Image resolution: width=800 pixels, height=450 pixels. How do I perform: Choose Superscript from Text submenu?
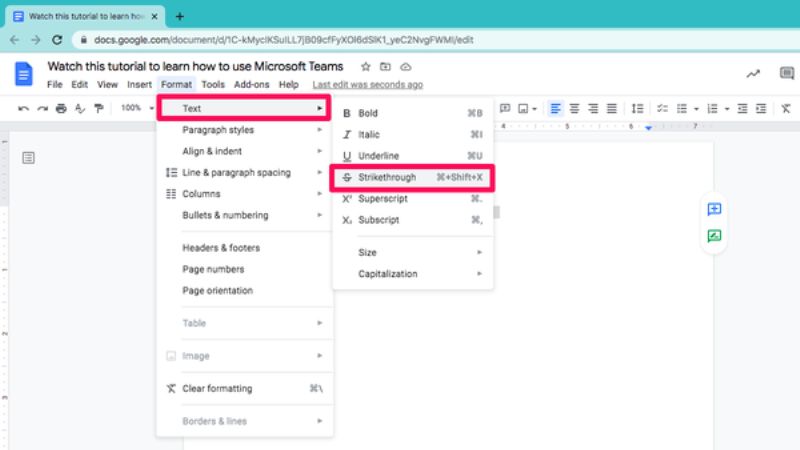(x=413, y=199)
